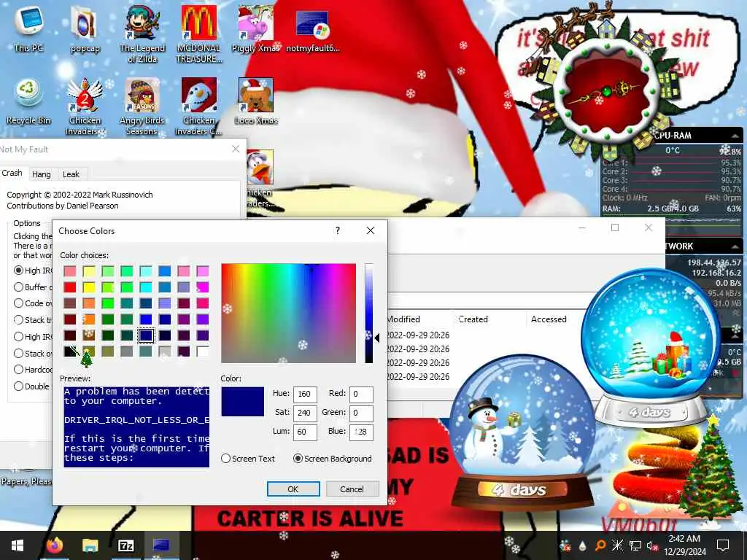
Task: Pick the magenta color swatch
Action: [203, 287]
